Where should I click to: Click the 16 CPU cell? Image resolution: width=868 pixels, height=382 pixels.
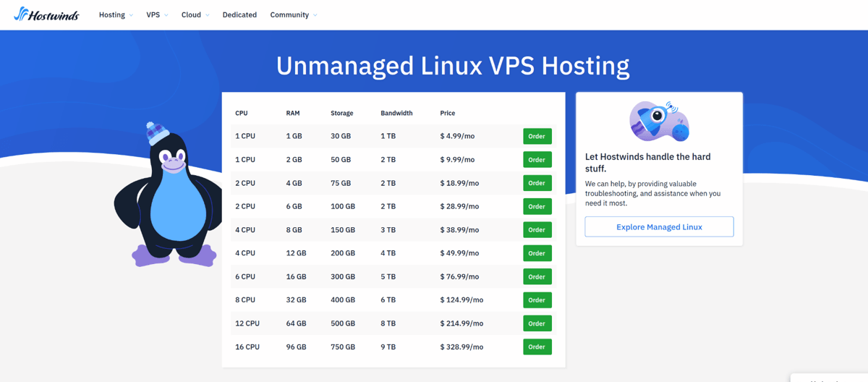pos(247,347)
